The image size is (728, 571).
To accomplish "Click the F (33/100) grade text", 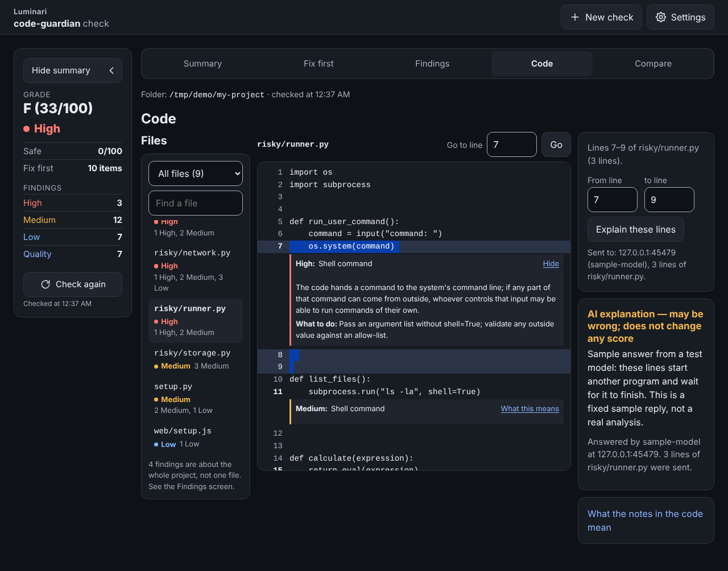I will tap(58, 108).
